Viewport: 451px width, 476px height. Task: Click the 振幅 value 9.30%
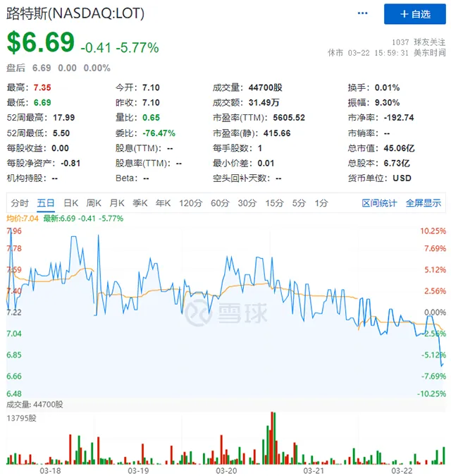point(387,102)
